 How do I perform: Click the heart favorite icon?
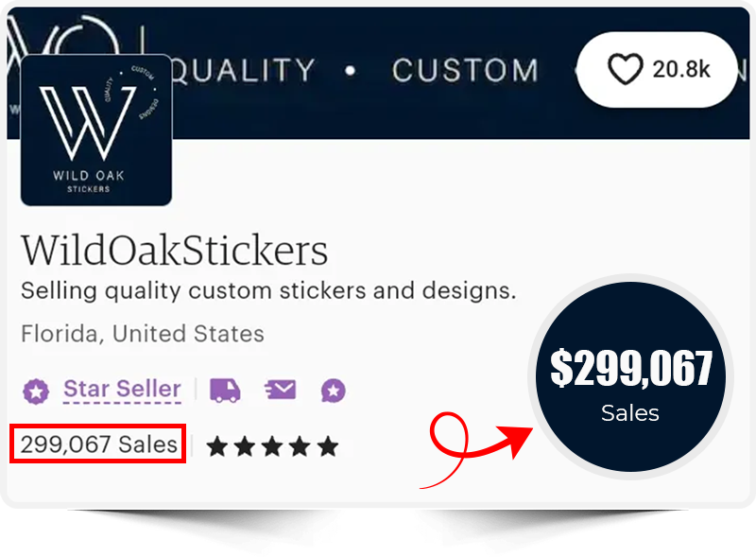pos(625,69)
